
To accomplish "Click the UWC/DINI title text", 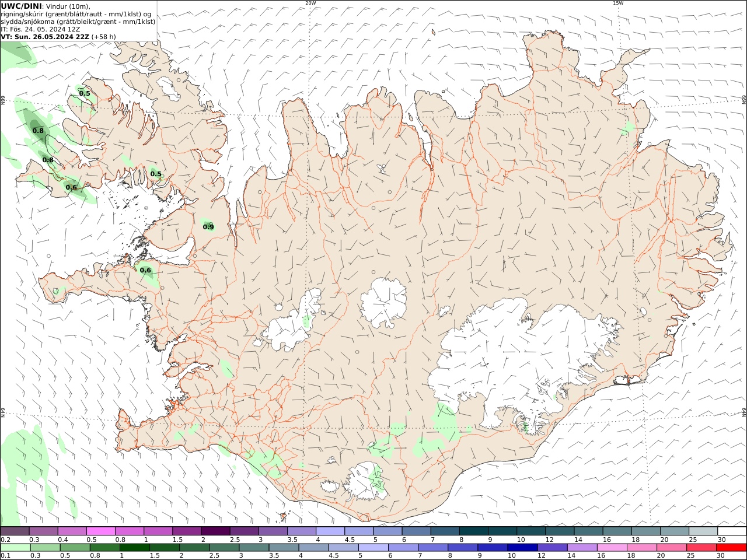I will coord(21,6).
